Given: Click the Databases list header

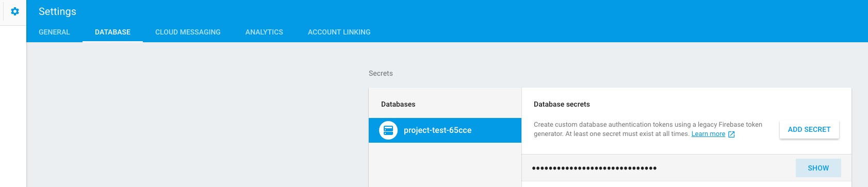Looking at the screenshot, I should click(398, 104).
